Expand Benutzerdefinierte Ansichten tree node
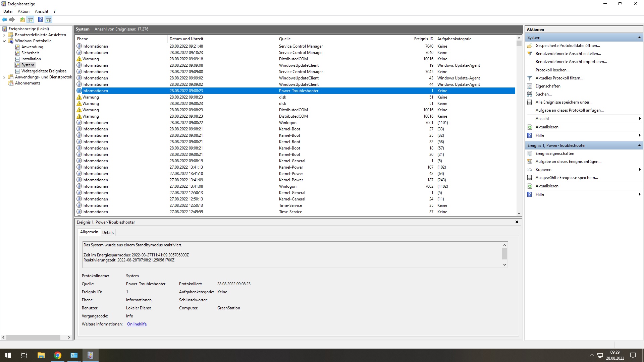This screenshot has width=644, height=362. [4, 35]
